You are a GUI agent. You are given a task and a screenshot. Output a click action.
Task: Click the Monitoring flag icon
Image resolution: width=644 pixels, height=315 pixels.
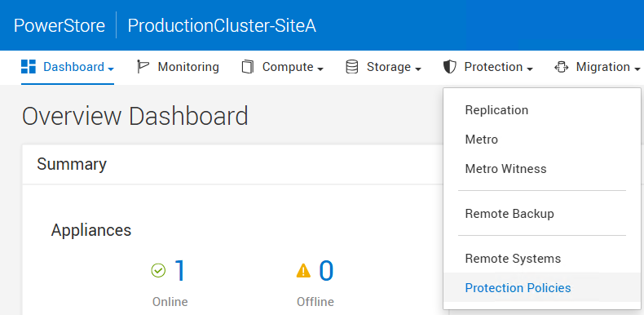click(143, 67)
